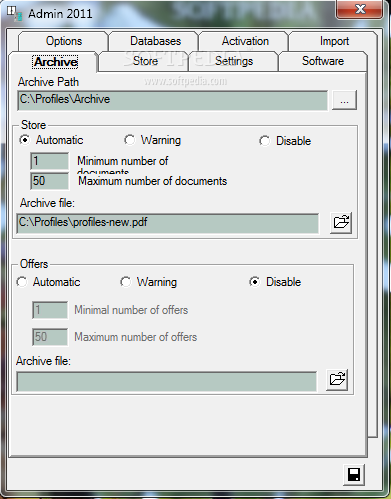Screen dimensions: 391x499
Task: Click the 'Archive Path' label
Action: (x=48, y=82)
